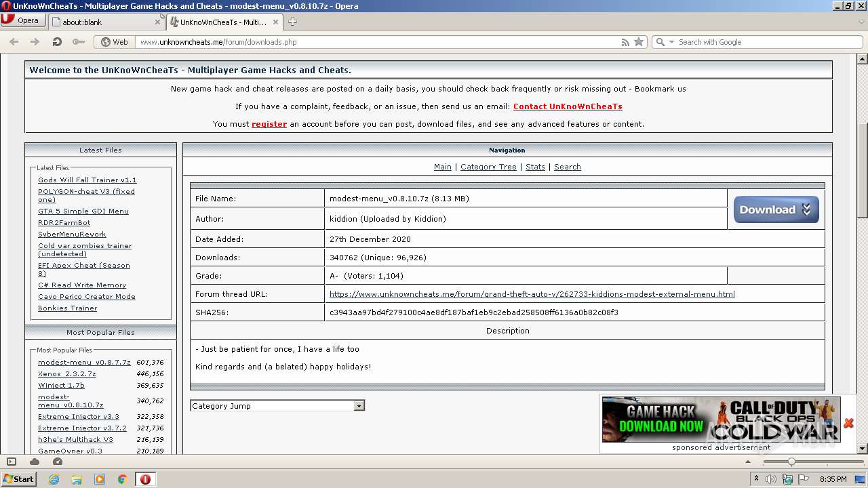Image resolution: width=868 pixels, height=488 pixels.
Task: Open EFI Apex Cheat (Season 8)
Action: pos(84,270)
